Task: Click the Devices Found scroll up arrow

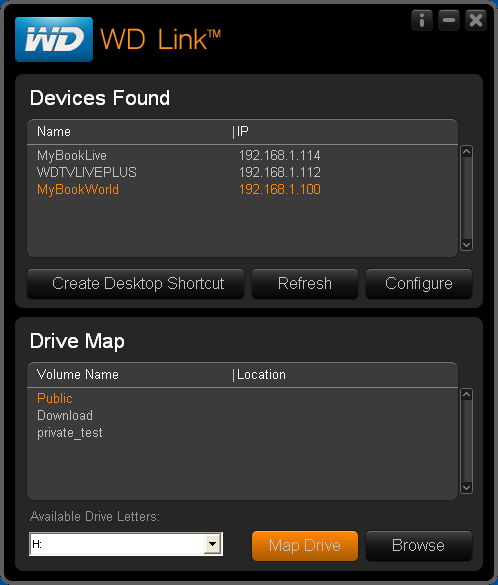Action: (467, 151)
